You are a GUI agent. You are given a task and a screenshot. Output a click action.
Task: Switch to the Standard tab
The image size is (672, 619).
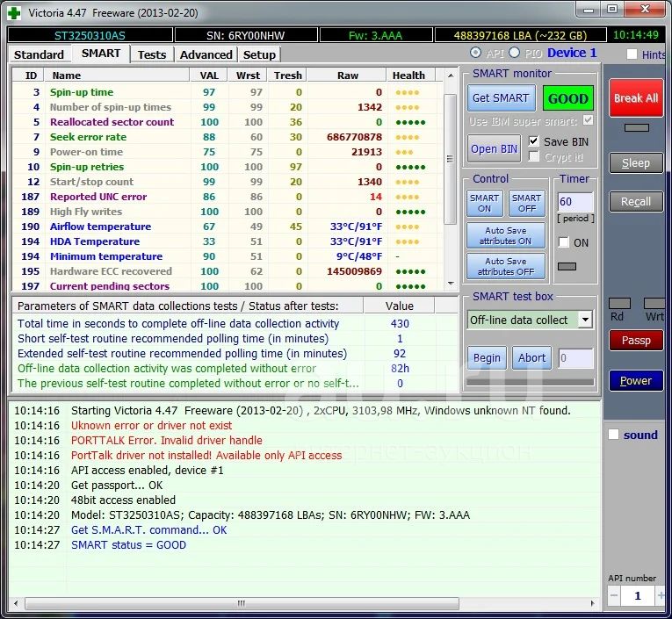(39, 54)
